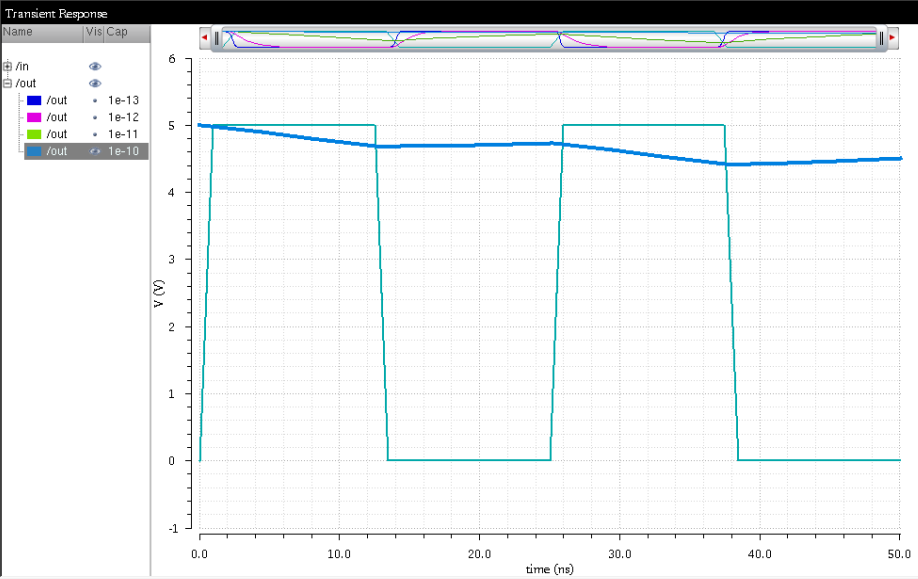
Task: Hide the selected /out 1e-10 trace
Action: [x=95, y=151]
